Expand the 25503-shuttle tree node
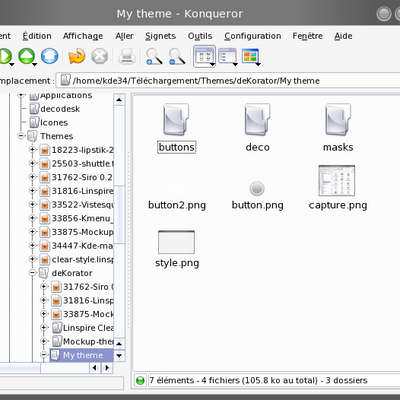400x400 pixels. click(32, 163)
